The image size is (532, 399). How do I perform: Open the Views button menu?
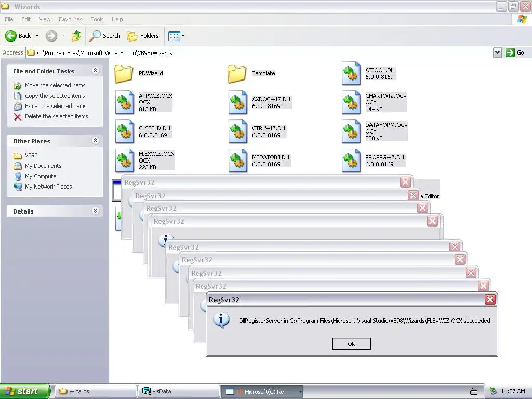pyautogui.click(x=177, y=36)
